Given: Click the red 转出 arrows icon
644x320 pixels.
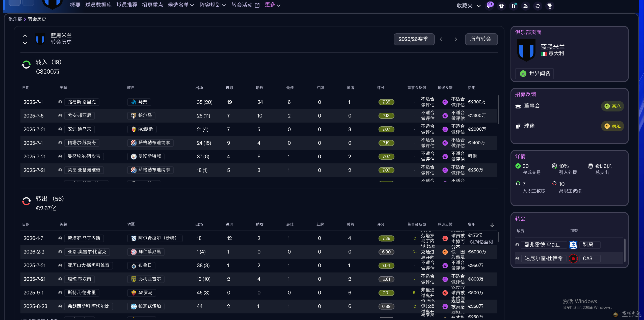Looking at the screenshot, I should coord(26,201).
